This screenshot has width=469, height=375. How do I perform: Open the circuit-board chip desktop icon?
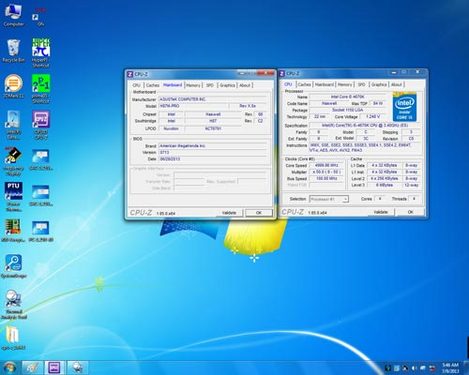14,230
